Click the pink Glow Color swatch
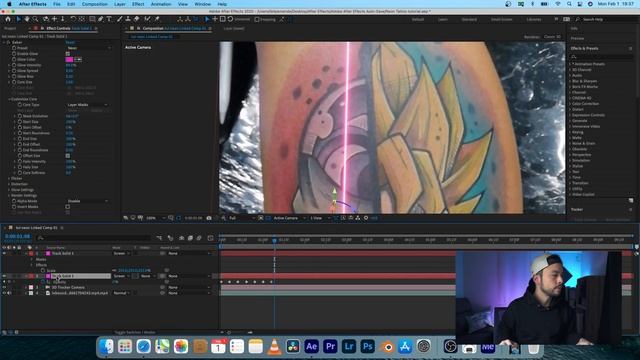Screen dimensions: 640x360 69,60
